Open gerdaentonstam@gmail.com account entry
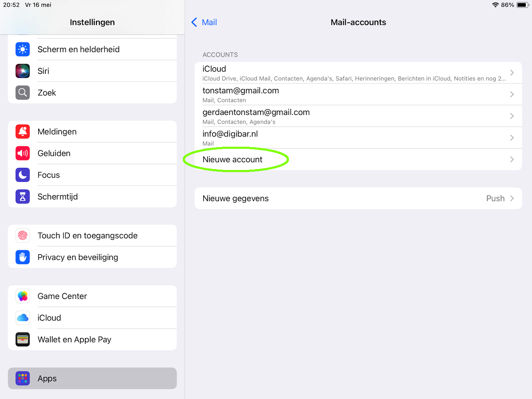 click(358, 116)
